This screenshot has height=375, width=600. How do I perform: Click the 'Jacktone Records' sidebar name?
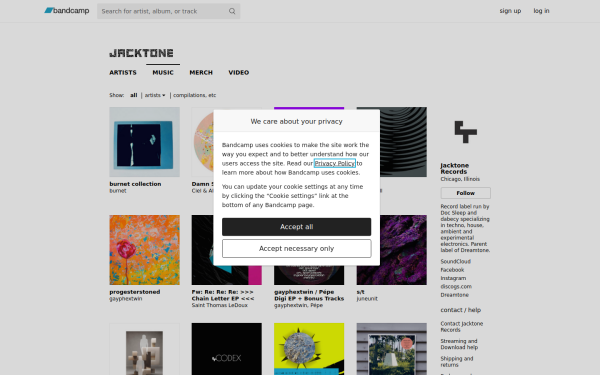pyautogui.click(x=454, y=168)
